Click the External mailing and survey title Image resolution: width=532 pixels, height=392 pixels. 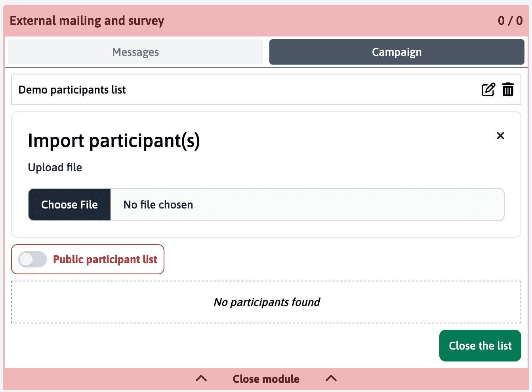pos(87,21)
